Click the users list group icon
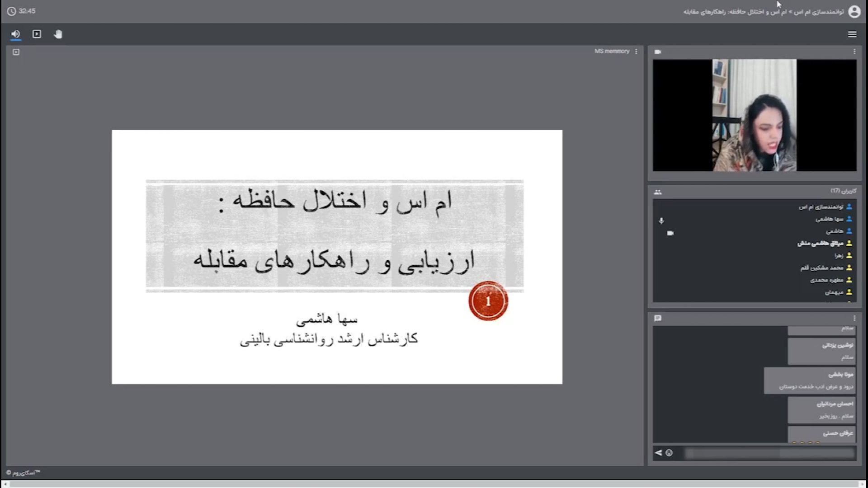The image size is (868, 488). click(x=658, y=192)
